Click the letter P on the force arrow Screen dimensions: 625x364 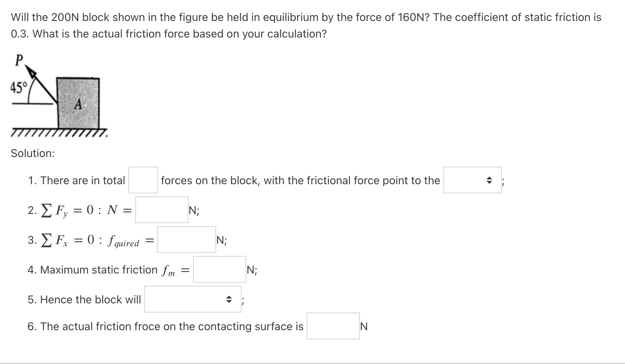(19, 60)
